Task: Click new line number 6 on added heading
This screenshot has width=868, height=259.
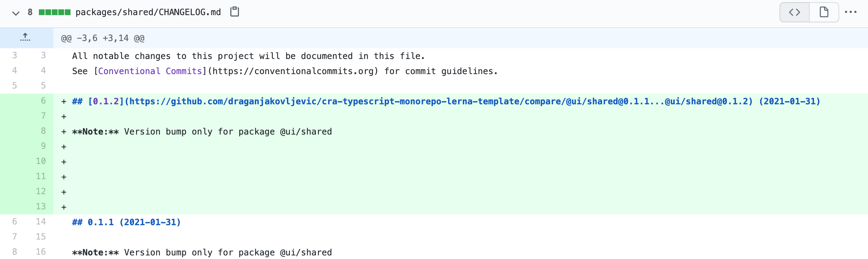Action: pyautogui.click(x=43, y=101)
